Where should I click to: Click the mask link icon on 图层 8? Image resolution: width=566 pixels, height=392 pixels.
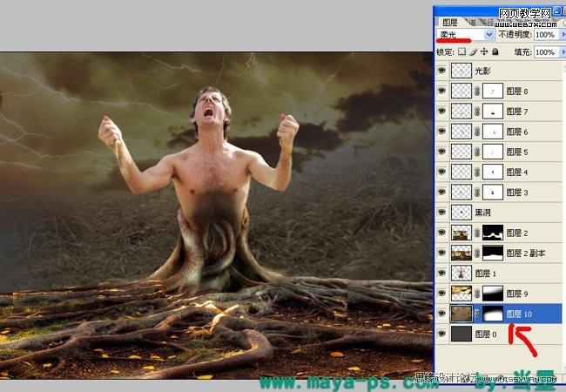click(477, 91)
